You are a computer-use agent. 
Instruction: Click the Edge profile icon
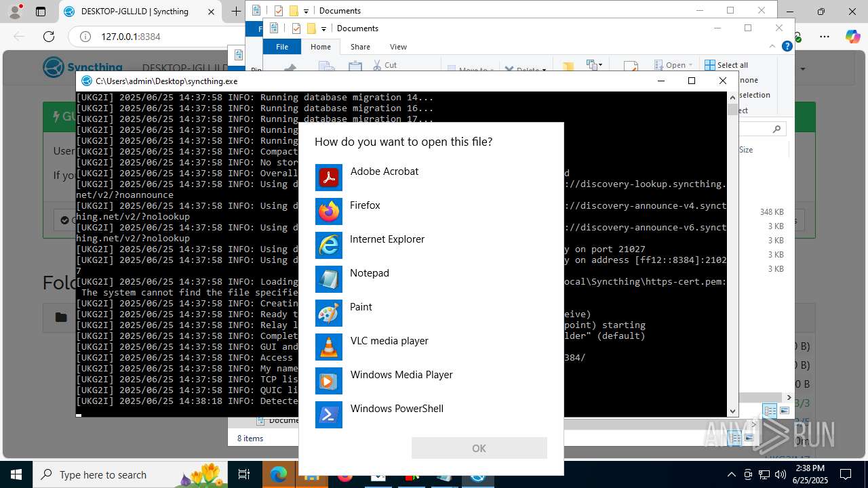coord(15,12)
